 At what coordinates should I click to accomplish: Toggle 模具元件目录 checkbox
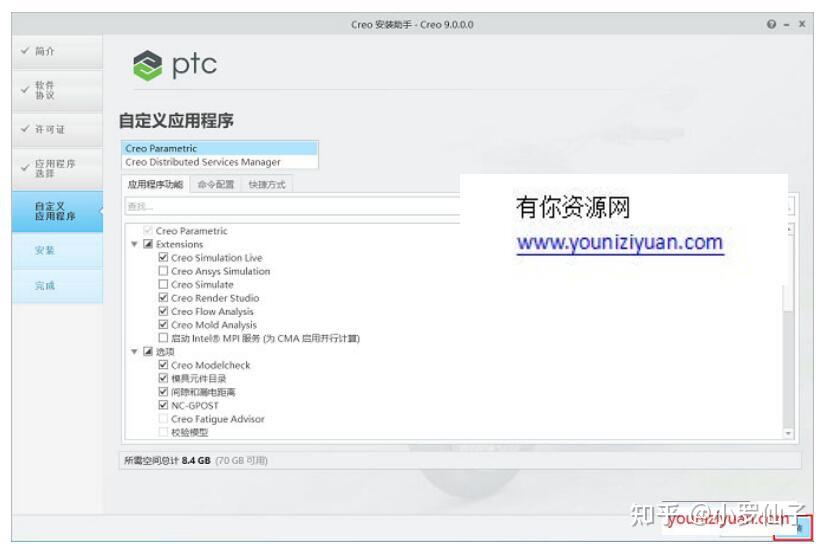[x=163, y=378]
